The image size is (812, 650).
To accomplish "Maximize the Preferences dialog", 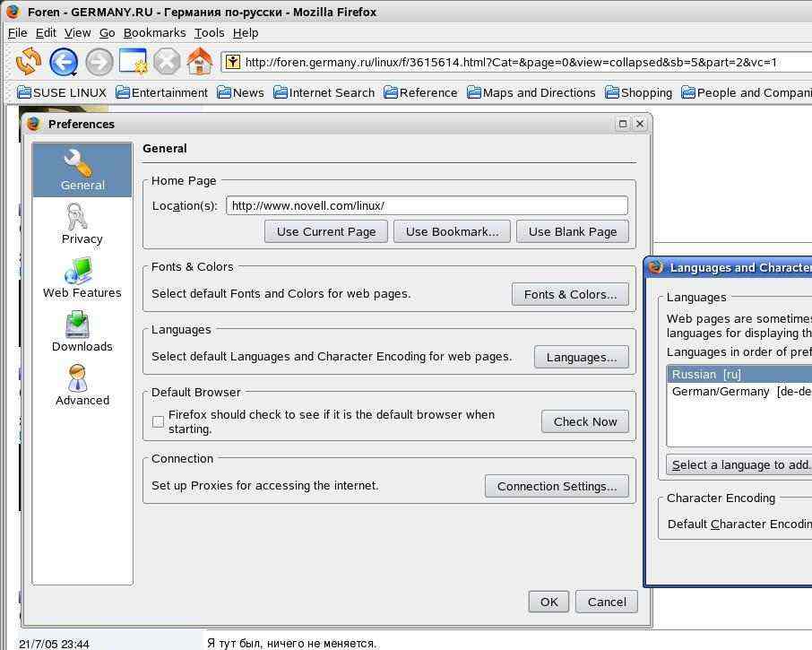I will coord(623,124).
